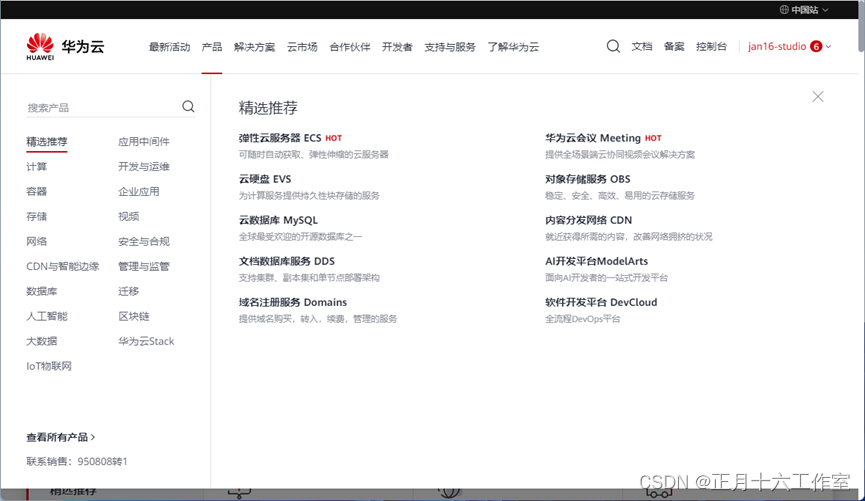Select the 网络 category
This screenshot has width=865, height=501.
pyautogui.click(x=36, y=241)
